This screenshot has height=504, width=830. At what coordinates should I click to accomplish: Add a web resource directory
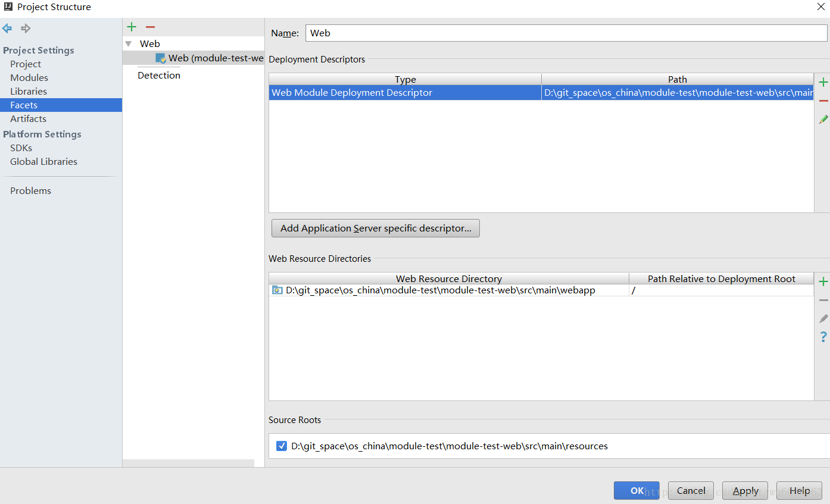(x=823, y=281)
